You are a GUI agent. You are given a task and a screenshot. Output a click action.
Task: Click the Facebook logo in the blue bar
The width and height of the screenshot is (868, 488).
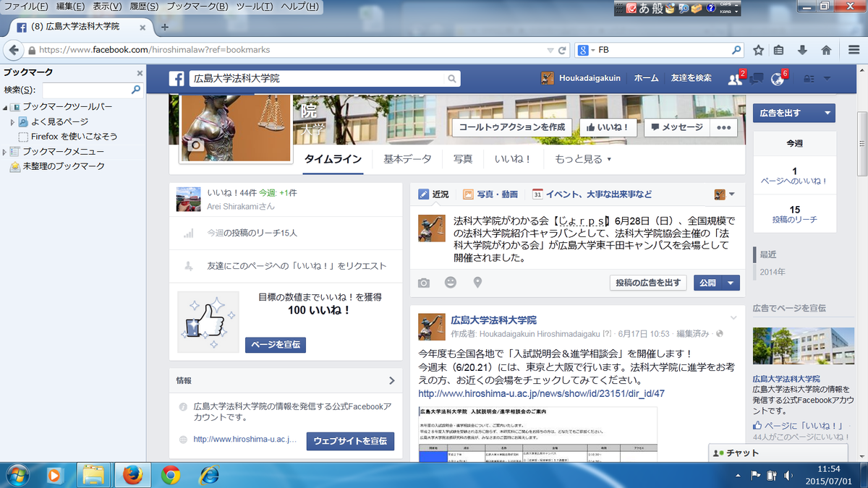pos(176,78)
